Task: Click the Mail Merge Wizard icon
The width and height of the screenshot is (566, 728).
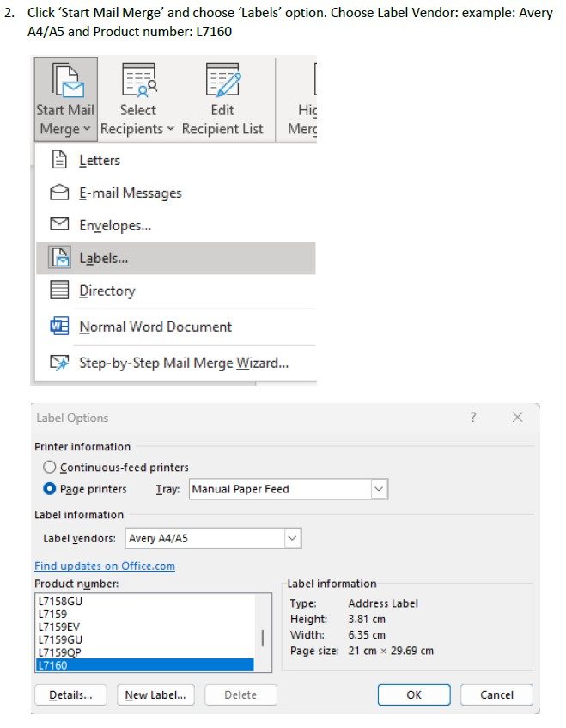Action: point(59,362)
